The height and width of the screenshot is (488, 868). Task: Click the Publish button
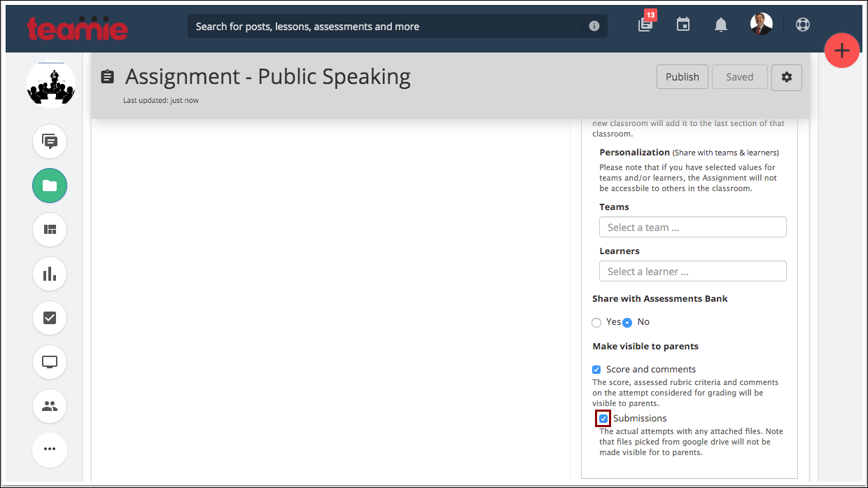(x=682, y=77)
